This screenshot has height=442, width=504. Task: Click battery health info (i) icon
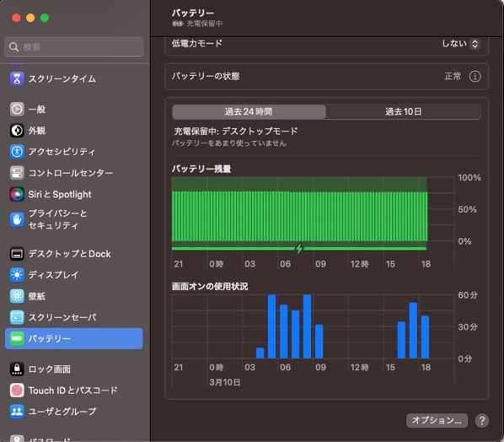(x=475, y=77)
